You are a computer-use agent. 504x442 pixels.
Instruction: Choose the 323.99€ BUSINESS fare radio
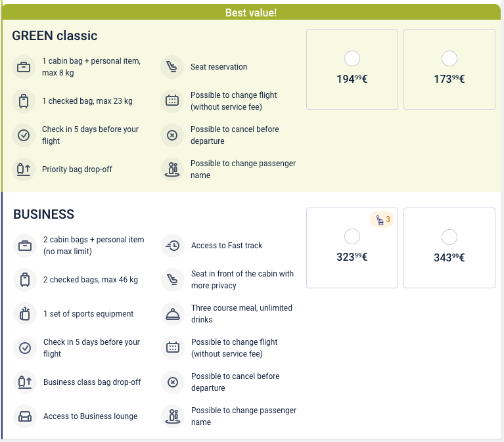(352, 236)
